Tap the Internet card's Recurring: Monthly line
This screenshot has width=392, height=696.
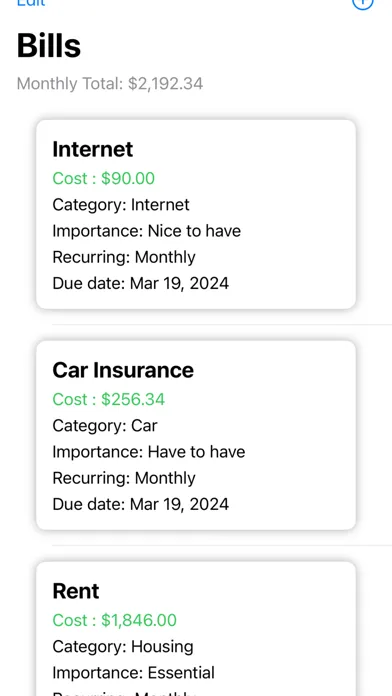tap(124, 257)
